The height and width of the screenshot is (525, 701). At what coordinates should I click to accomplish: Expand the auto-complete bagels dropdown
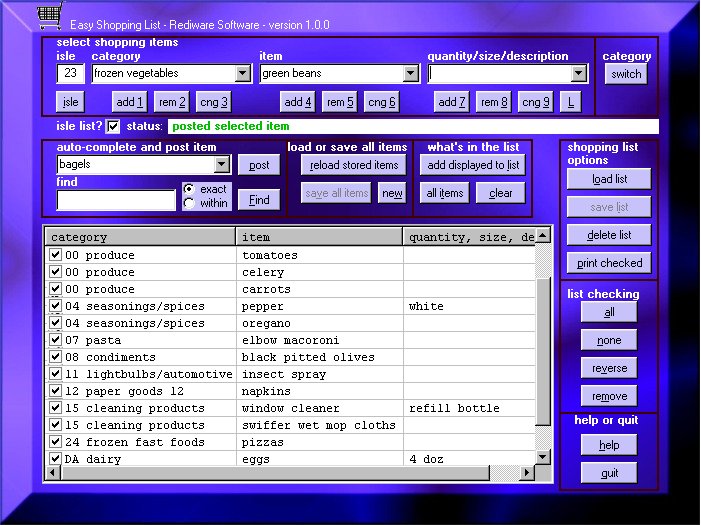[x=222, y=165]
